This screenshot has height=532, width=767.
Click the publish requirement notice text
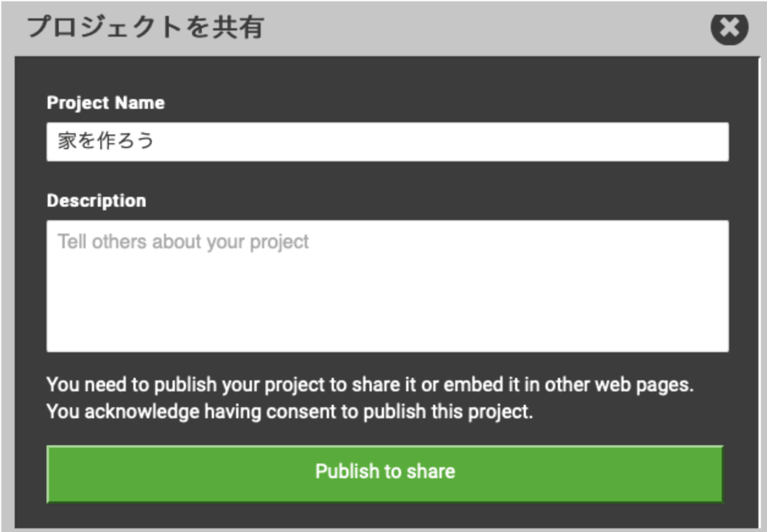[x=370, y=385]
